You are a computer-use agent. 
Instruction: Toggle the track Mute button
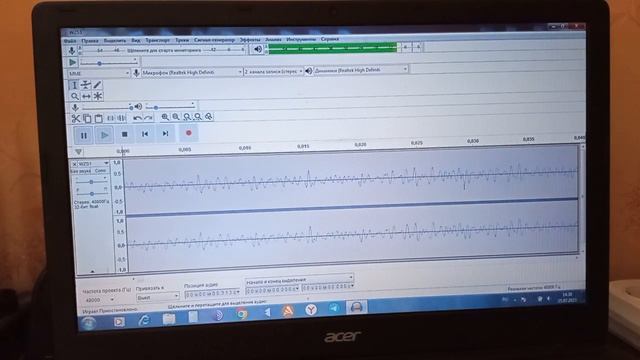tap(81, 171)
